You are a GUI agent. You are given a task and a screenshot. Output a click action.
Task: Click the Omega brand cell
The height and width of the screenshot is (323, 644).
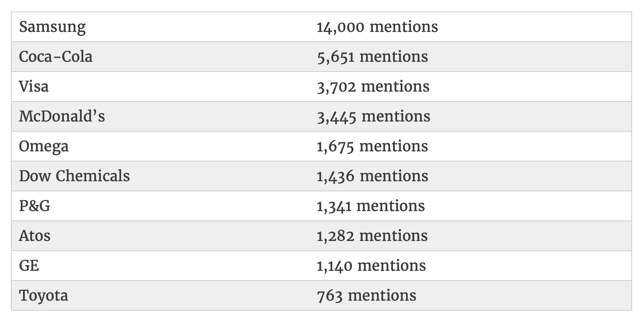coord(44,146)
